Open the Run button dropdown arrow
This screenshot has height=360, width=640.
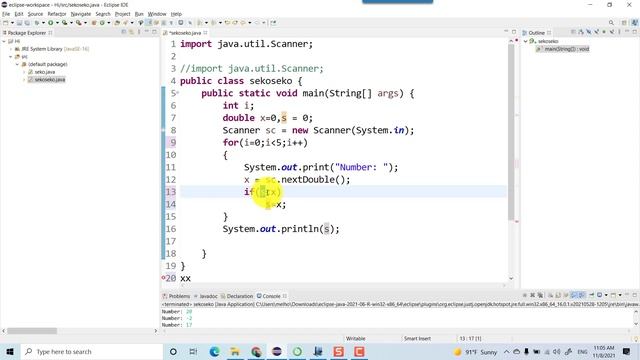pos(57,23)
